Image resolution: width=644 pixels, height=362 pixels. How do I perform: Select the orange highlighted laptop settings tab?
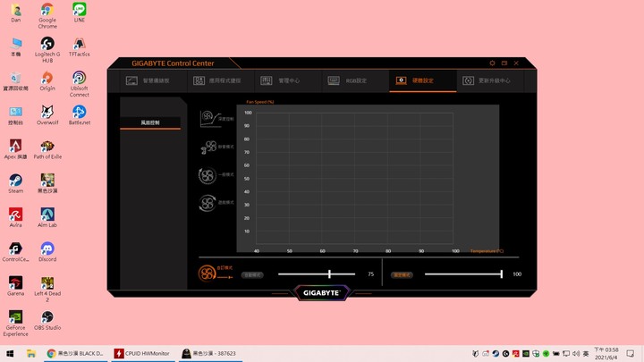point(422,80)
